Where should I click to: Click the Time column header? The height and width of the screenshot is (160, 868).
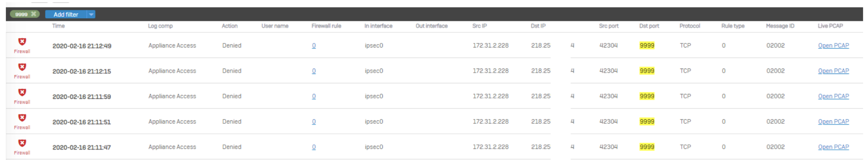(x=58, y=26)
